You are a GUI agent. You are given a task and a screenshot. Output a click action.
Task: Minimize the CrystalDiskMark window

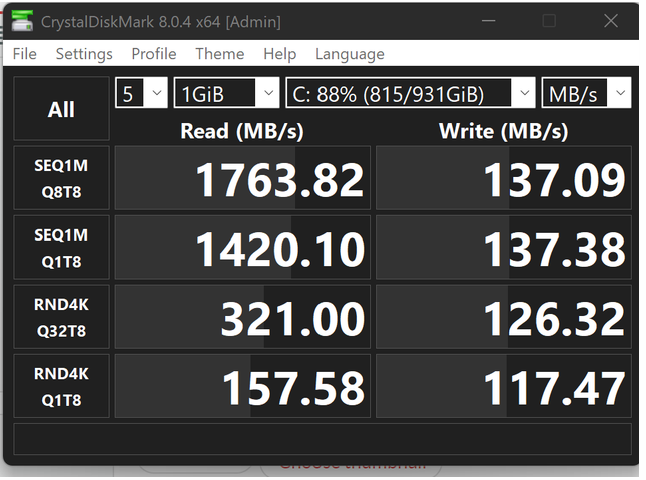[487, 21]
